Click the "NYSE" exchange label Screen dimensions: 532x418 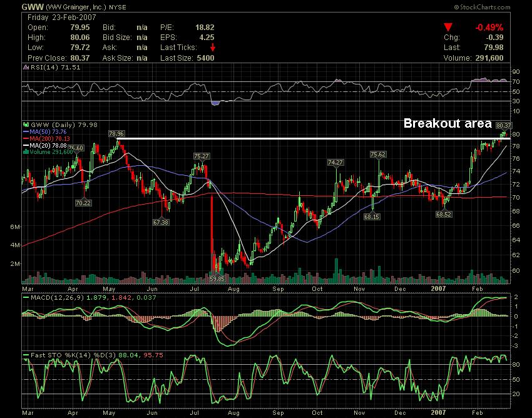click(x=118, y=7)
